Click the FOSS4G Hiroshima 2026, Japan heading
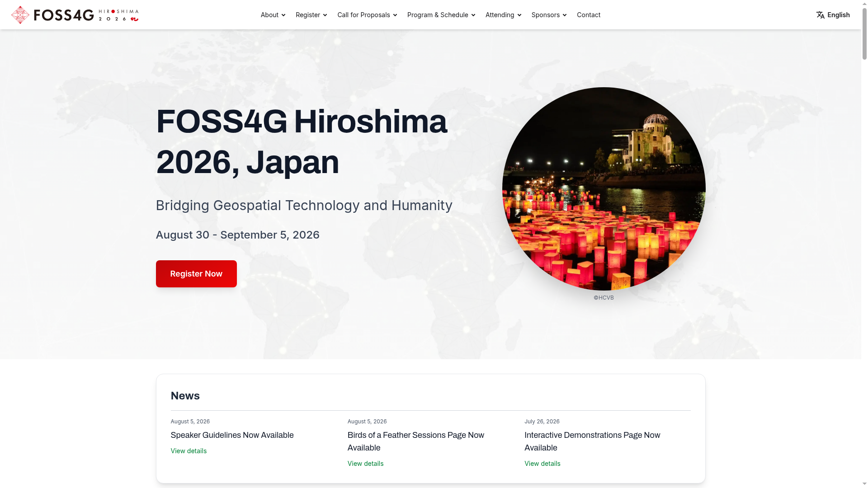 click(x=302, y=142)
